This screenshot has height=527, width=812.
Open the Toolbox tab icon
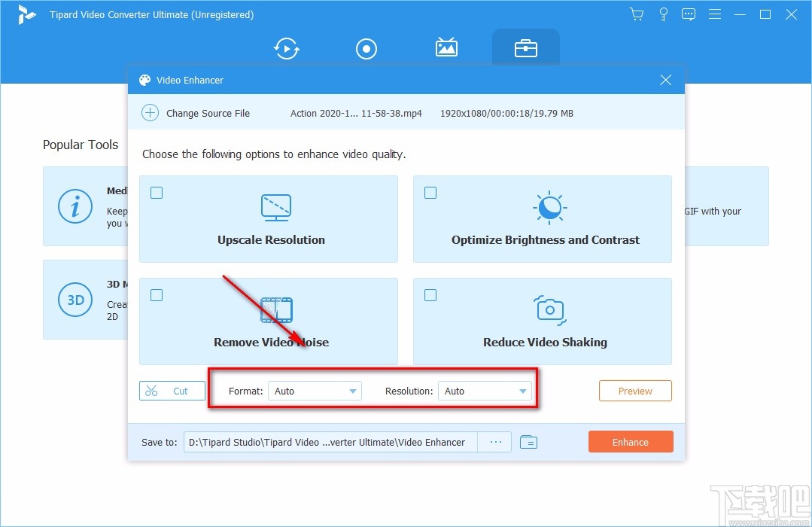tap(525, 49)
